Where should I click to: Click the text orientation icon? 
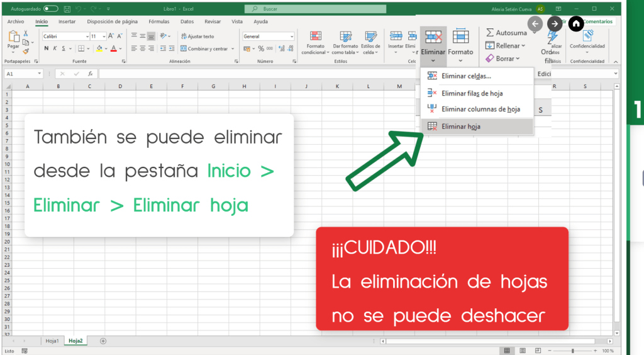click(x=163, y=36)
